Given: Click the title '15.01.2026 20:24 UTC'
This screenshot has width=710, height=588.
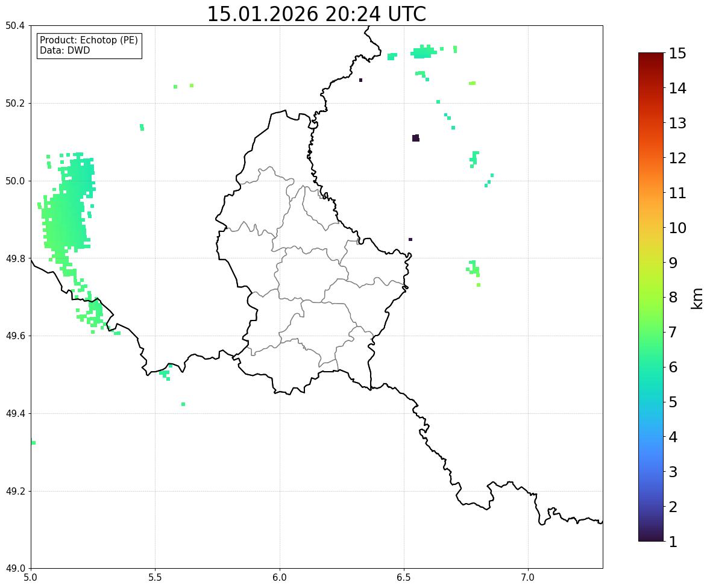Looking at the screenshot, I should click(x=316, y=14).
